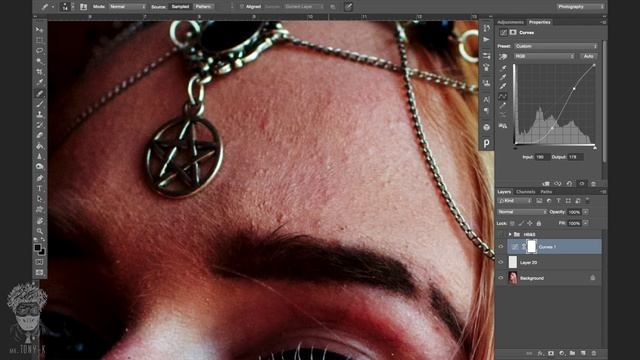The image size is (640, 360).
Task: Expand the HB&S layer group
Action: point(510,234)
